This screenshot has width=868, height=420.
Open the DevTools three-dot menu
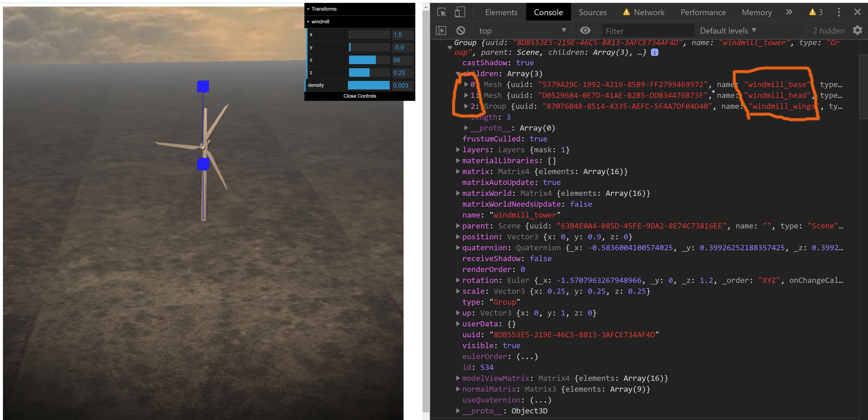pos(839,12)
